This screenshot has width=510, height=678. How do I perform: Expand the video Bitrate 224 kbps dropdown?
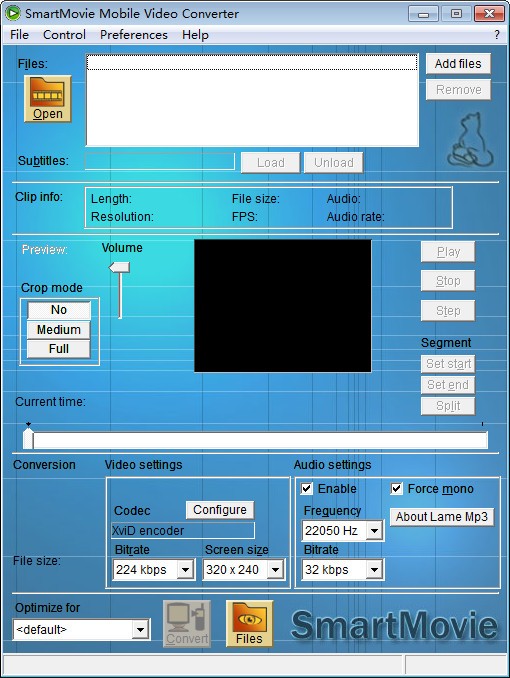[x=185, y=570]
